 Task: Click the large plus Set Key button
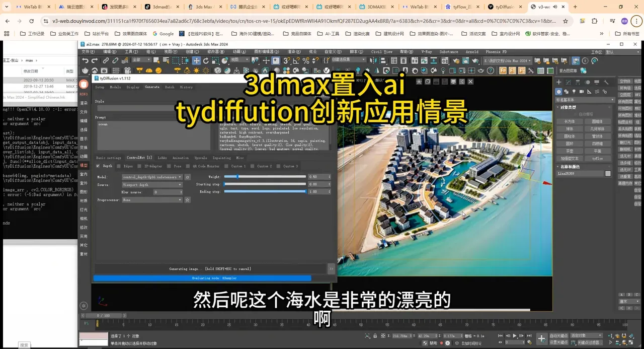point(541,339)
